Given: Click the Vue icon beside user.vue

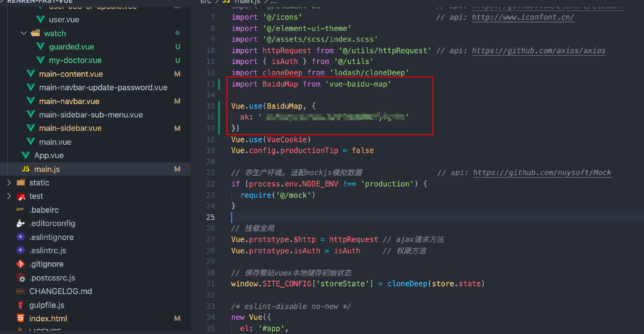Looking at the screenshot, I should pos(41,19).
